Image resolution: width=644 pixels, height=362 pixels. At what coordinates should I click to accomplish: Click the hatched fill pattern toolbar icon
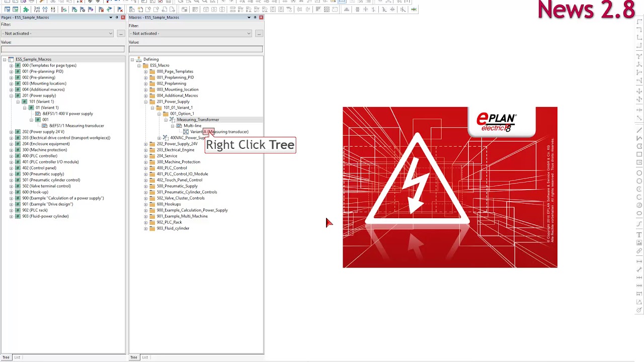click(x=327, y=10)
